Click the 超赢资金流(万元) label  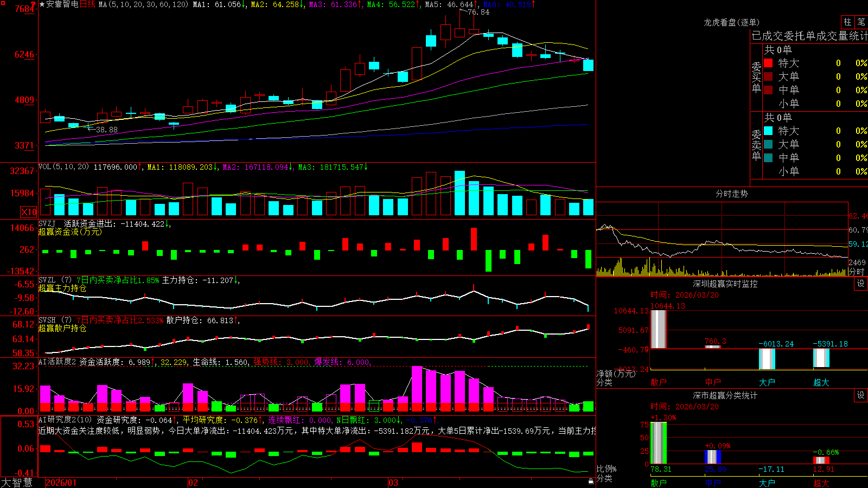(70, 232)
